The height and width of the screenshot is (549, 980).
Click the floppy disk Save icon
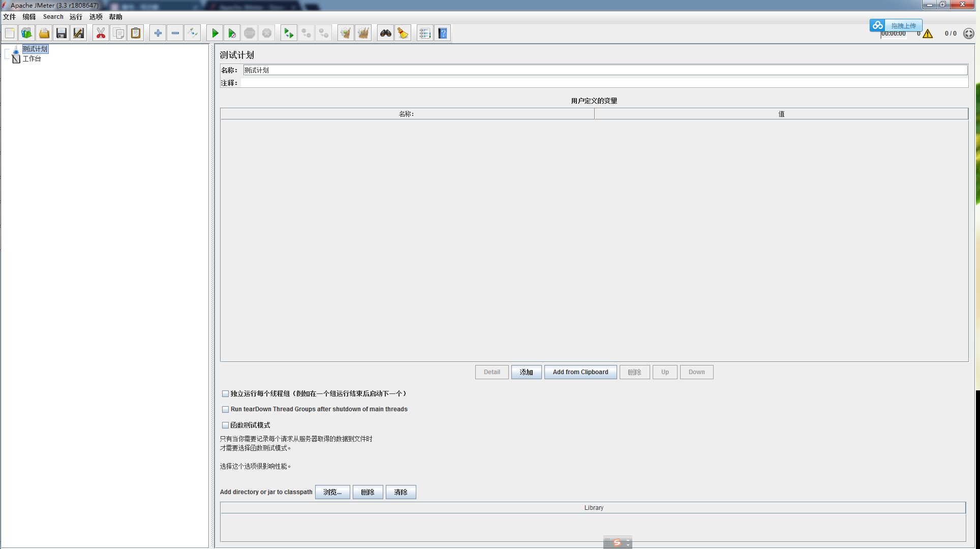pyautogui.click(x=62, y=34)
